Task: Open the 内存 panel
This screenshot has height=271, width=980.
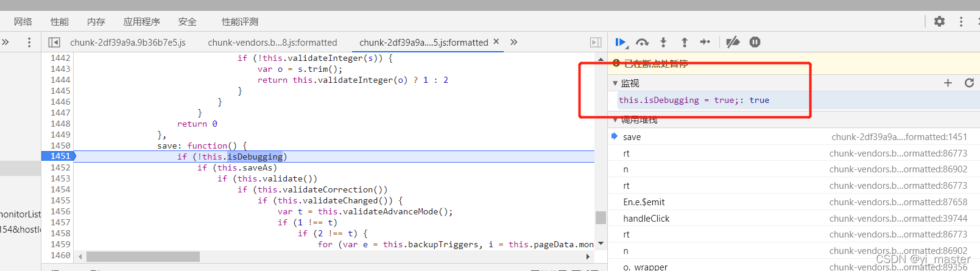Action: coord(96,21)
